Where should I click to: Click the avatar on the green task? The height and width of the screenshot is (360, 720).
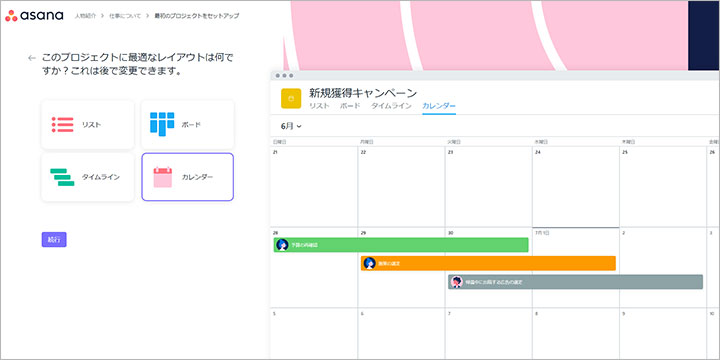[282, 245]
